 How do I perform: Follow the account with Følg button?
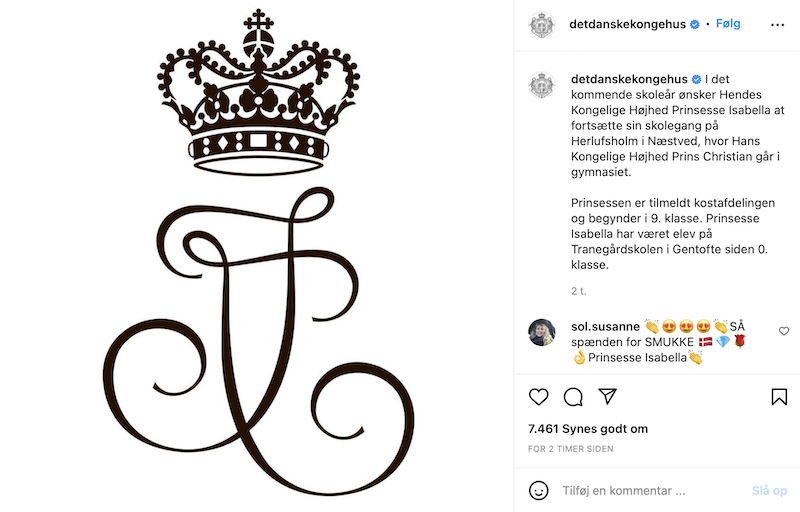[x=728, y=23]
